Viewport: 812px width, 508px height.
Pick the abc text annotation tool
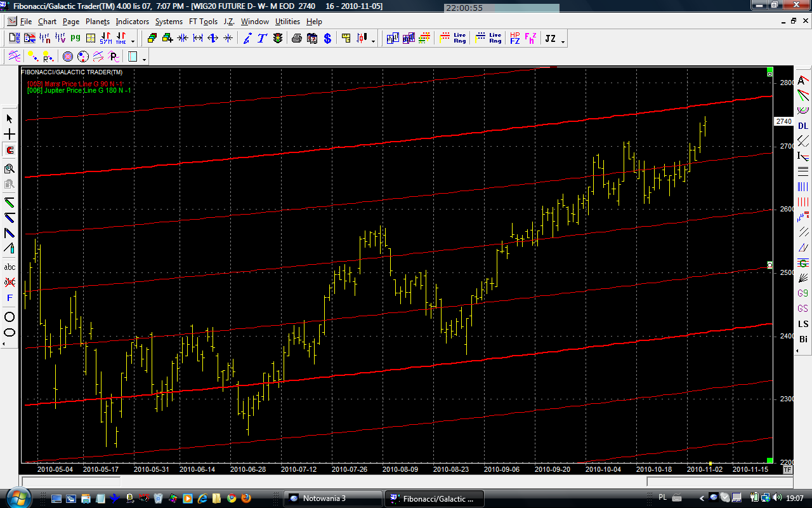[x=10, y=267]
